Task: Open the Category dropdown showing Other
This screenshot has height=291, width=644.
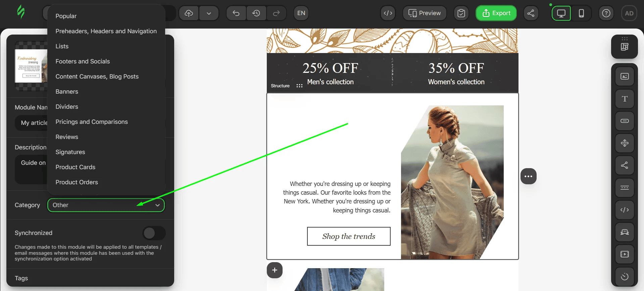Action: [x=106, y=205]
